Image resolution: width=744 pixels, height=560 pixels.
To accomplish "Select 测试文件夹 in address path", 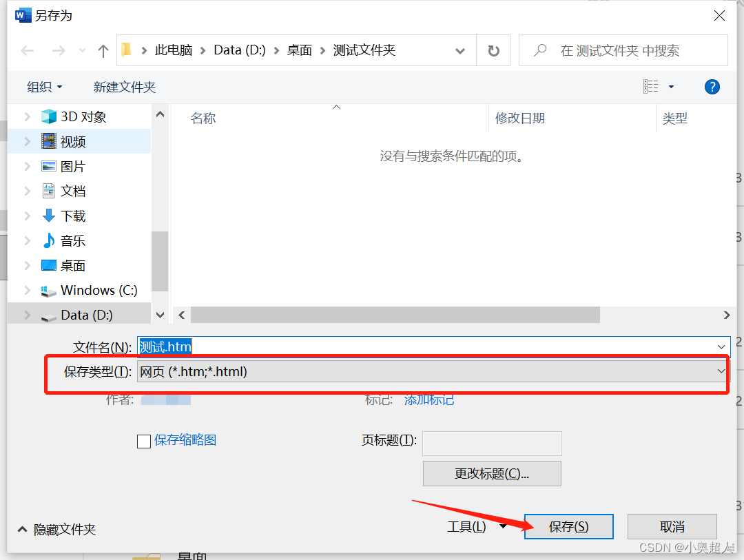I will coord(364,50).
